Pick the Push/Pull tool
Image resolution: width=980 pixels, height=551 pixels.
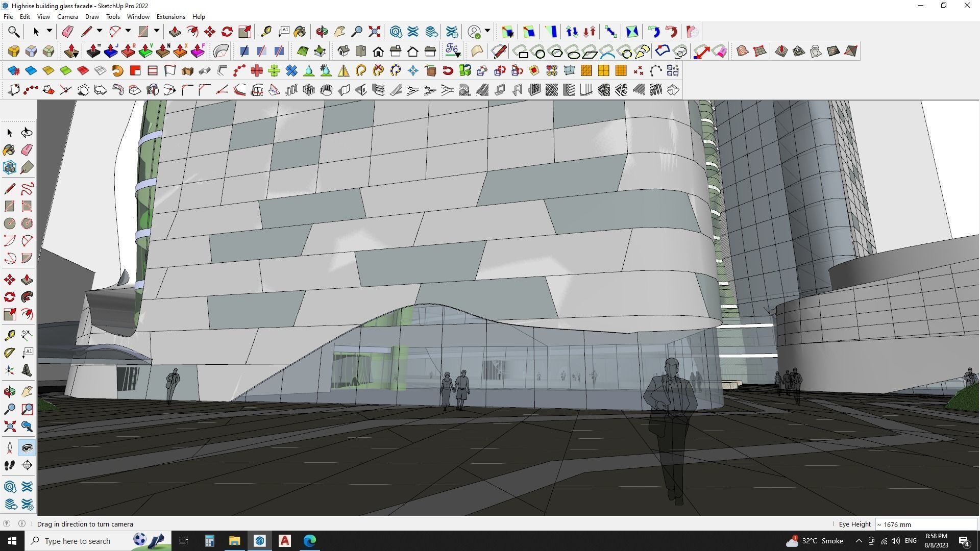[26, 279]
